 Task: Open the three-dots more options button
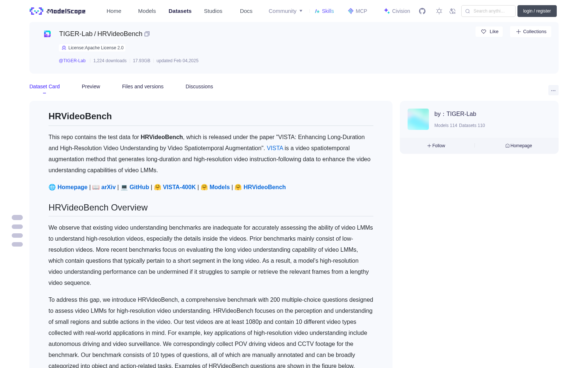pos(553,90)
